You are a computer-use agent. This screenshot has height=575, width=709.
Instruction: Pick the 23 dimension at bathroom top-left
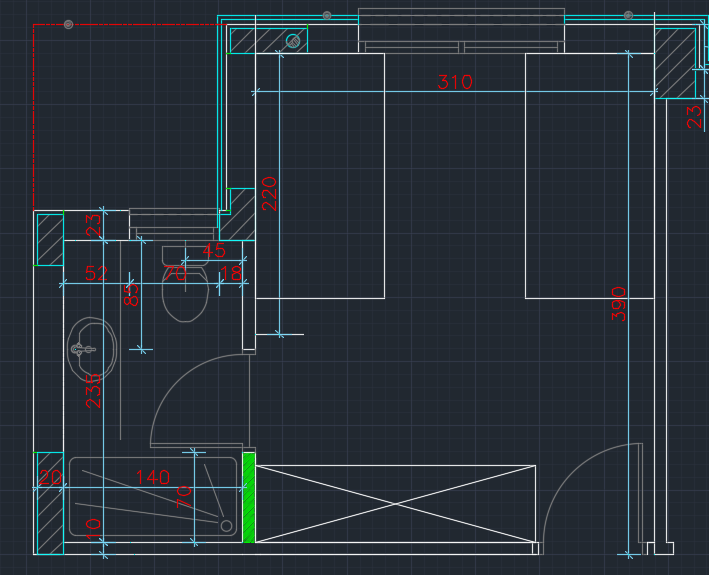click(x=93, y=225)
